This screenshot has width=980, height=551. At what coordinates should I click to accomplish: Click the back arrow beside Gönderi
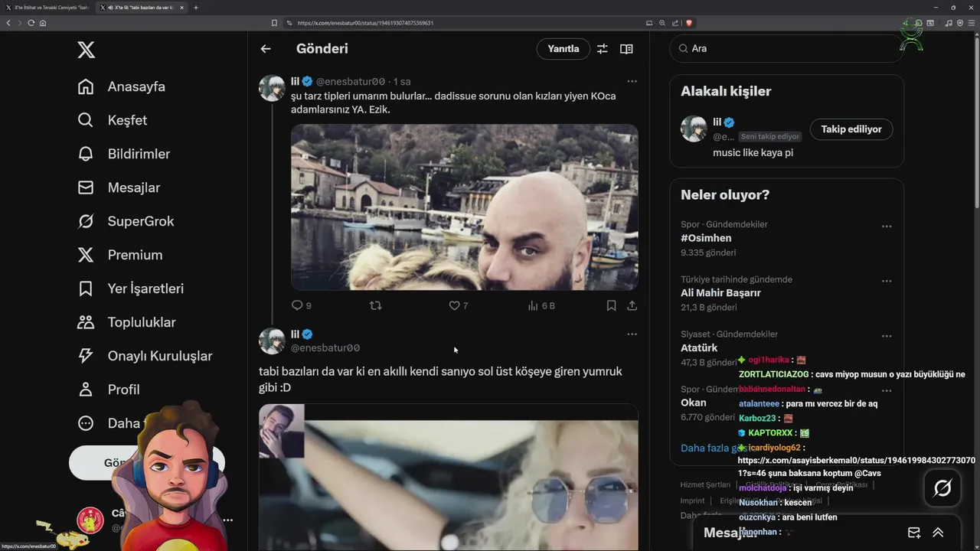tap(266, 49)
